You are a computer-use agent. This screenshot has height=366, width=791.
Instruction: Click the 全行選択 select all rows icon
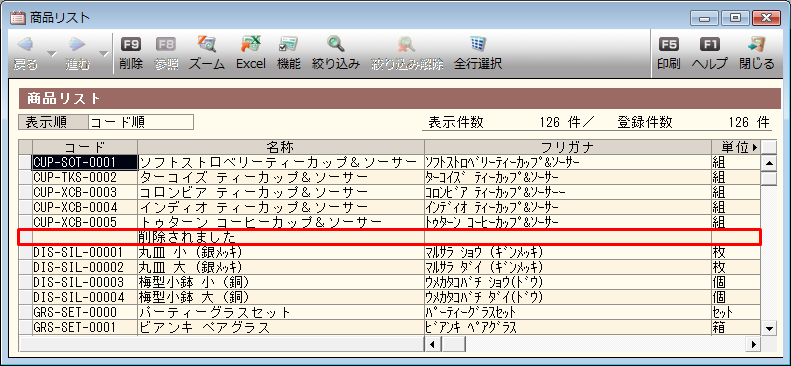[477, 44]
